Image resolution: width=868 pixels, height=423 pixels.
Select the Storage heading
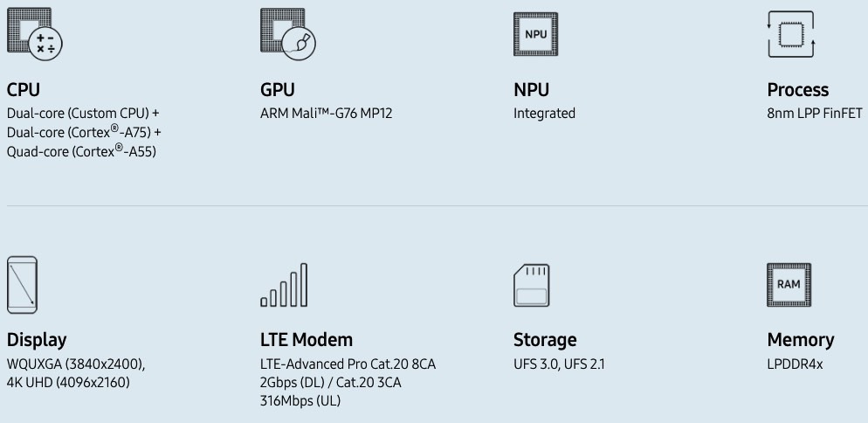click(x=545, y=340)
